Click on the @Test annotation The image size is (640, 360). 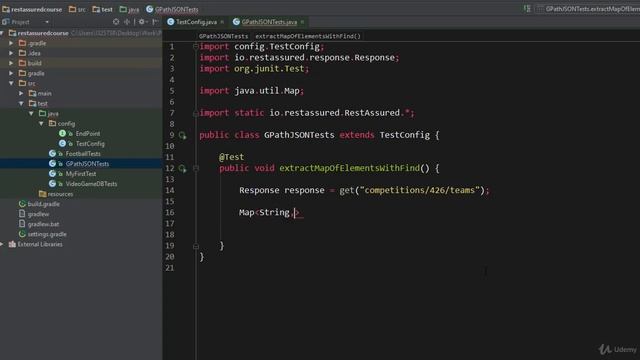231,157
